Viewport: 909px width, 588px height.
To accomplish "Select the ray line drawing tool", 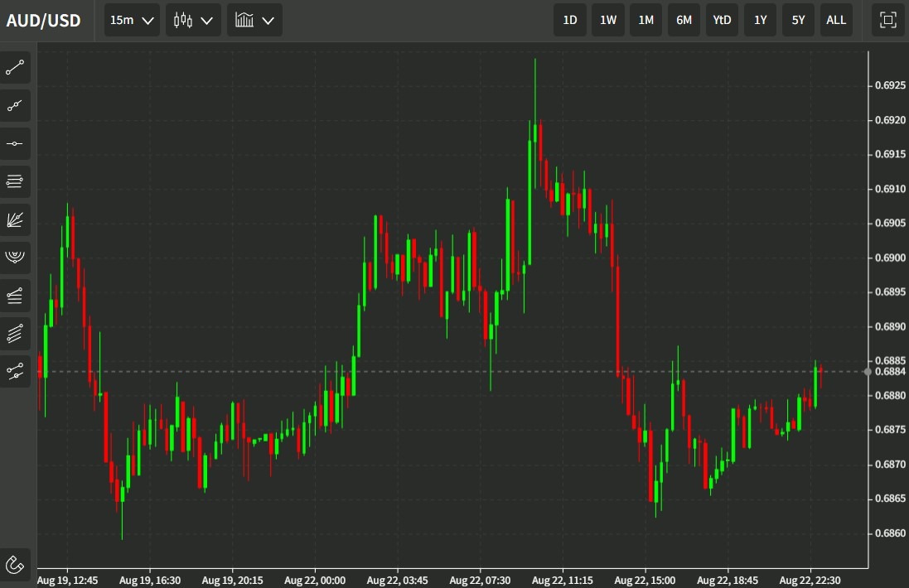I will point(17,106).
